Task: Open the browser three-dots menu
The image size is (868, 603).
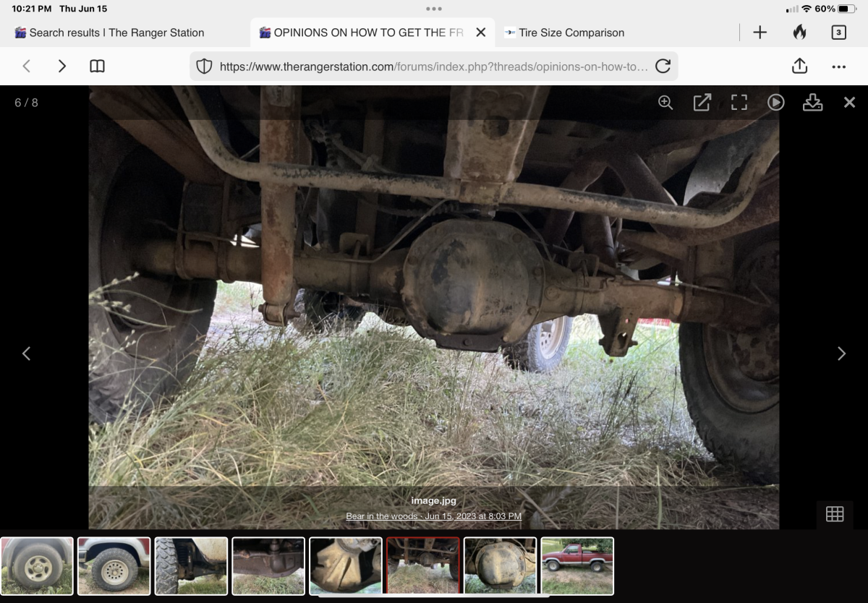Action: coord(839,67)
